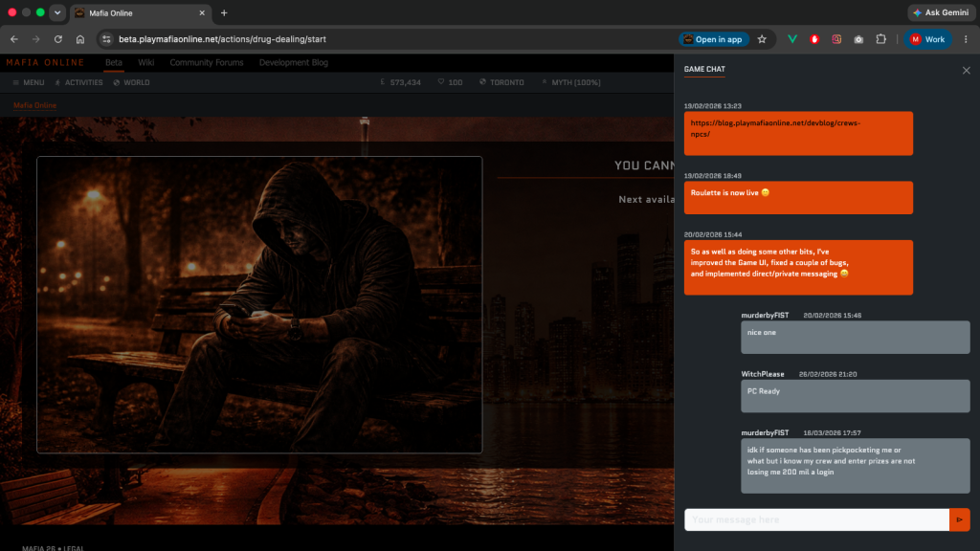Click the 19/02/2026 13:23 timestamp

click(712, 106)
